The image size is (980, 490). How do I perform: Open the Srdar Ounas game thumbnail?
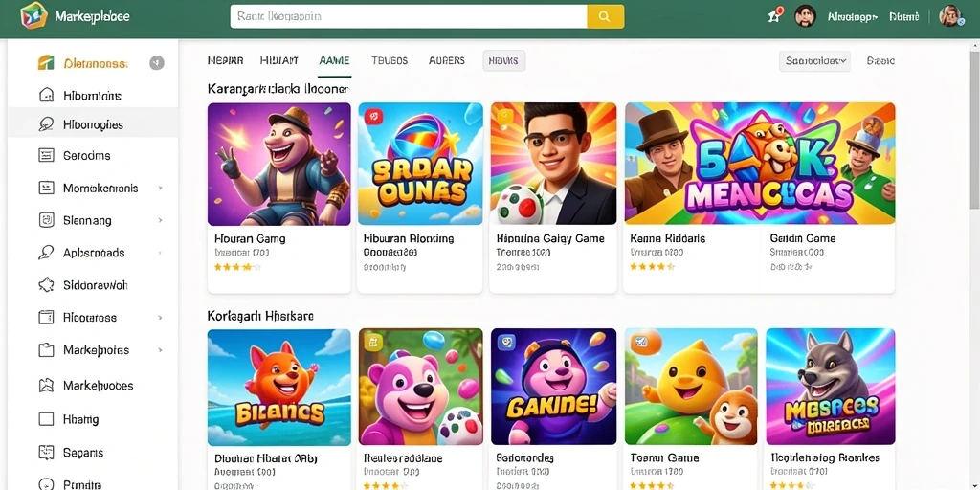tap(420, 164)
